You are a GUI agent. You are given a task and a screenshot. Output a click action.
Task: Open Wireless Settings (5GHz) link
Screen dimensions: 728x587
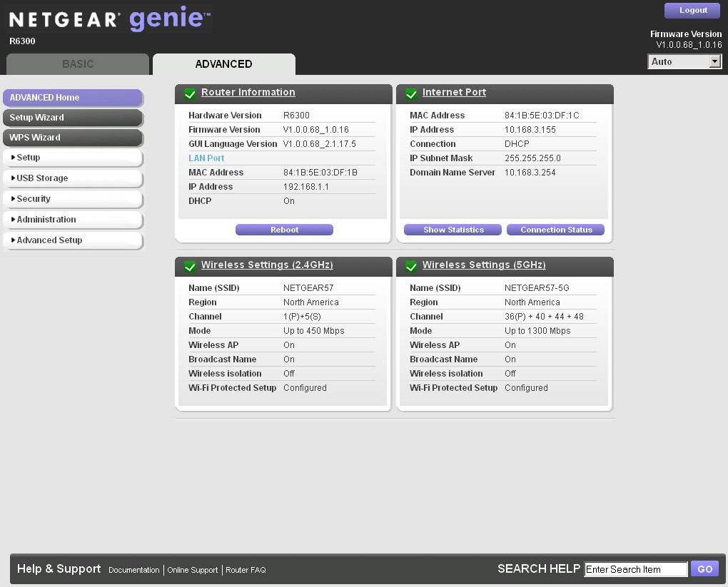click(x=484, y=265)
